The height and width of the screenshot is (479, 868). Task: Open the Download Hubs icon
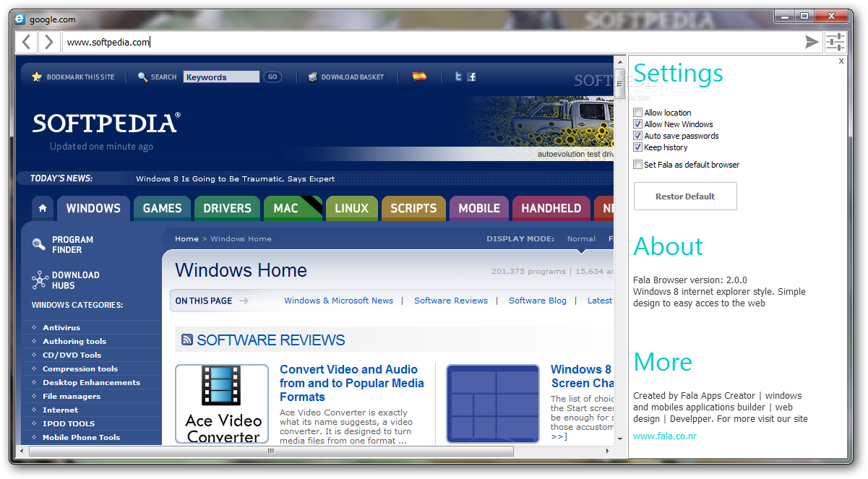click(x=40, y=280)
